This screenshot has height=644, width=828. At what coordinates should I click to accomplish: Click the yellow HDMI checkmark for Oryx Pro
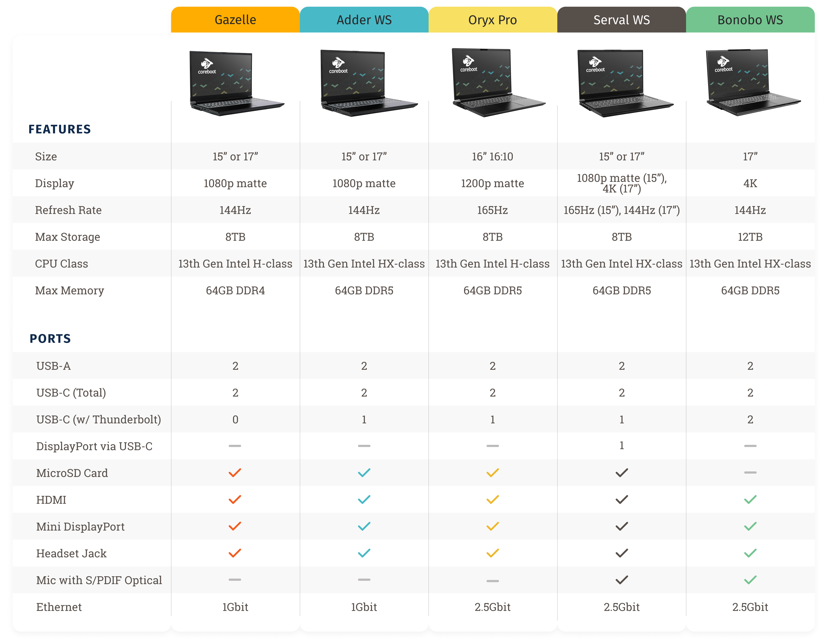(x=492, y=499)
